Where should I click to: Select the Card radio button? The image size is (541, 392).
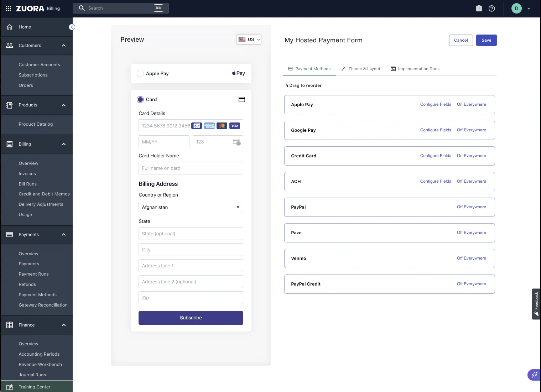click(x=140, y=100)
